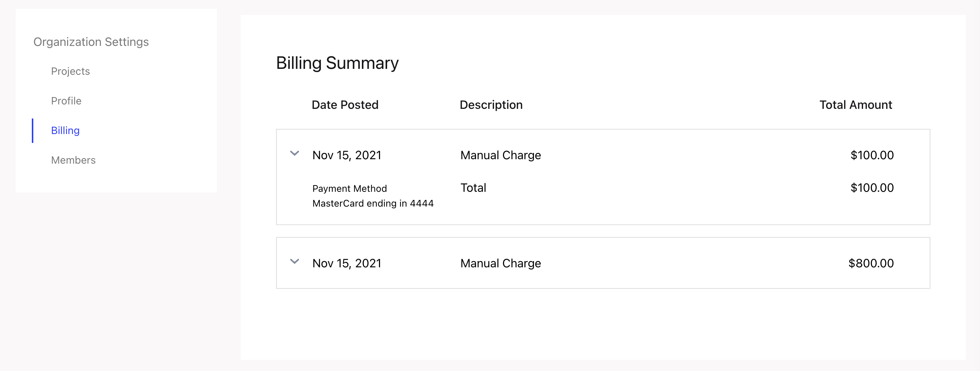Click the Total label in expanded charge details
Screen dimensions: 980x371
[473, 188]
